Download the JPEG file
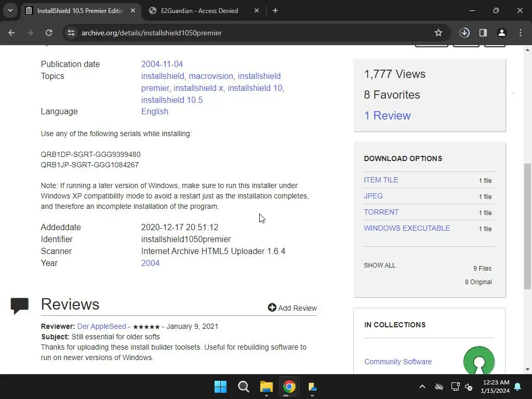 (x=373, y=196)
